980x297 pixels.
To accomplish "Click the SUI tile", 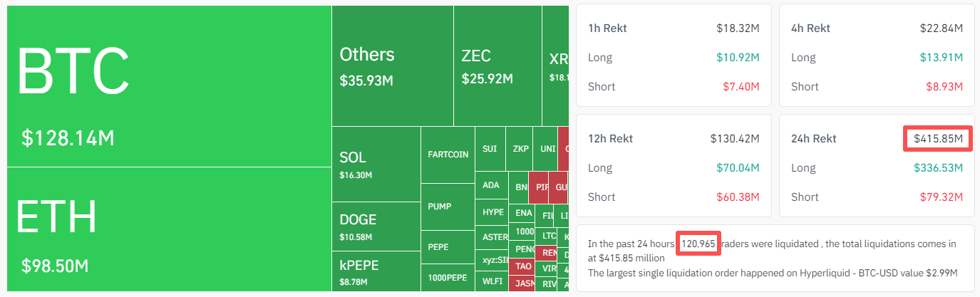I will [x=490, y=149].
